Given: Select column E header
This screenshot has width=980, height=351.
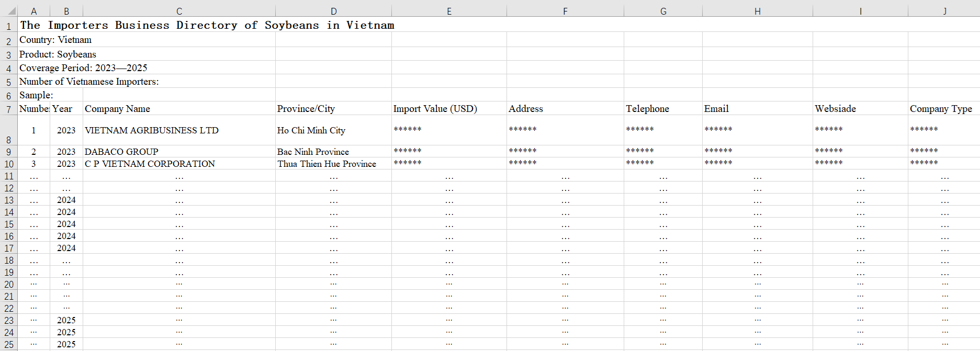Looking at the screenshot, I should (449, 11).
